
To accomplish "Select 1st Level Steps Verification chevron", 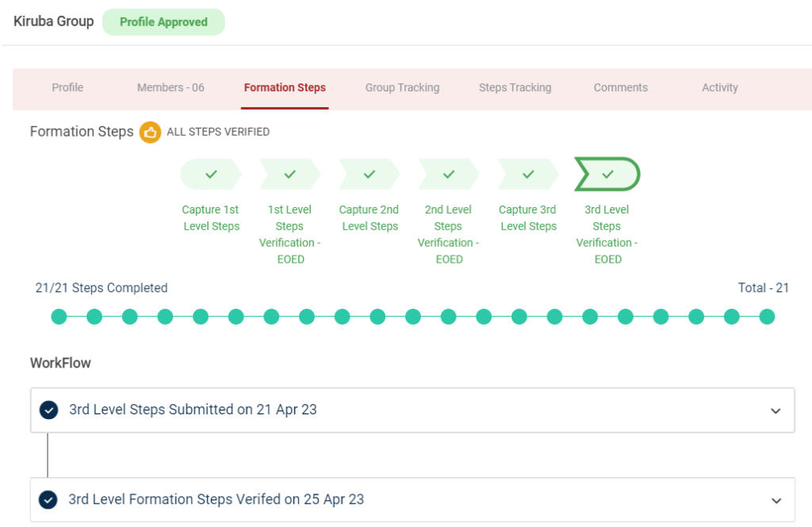I will point(289,174).
